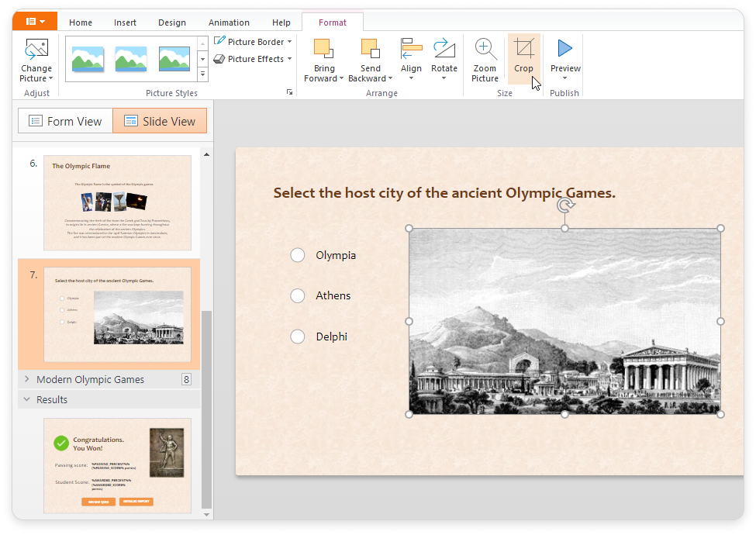This screenshot has width=756, height=535.
Task: Open the orange application menu button
Action: (35, 21)
